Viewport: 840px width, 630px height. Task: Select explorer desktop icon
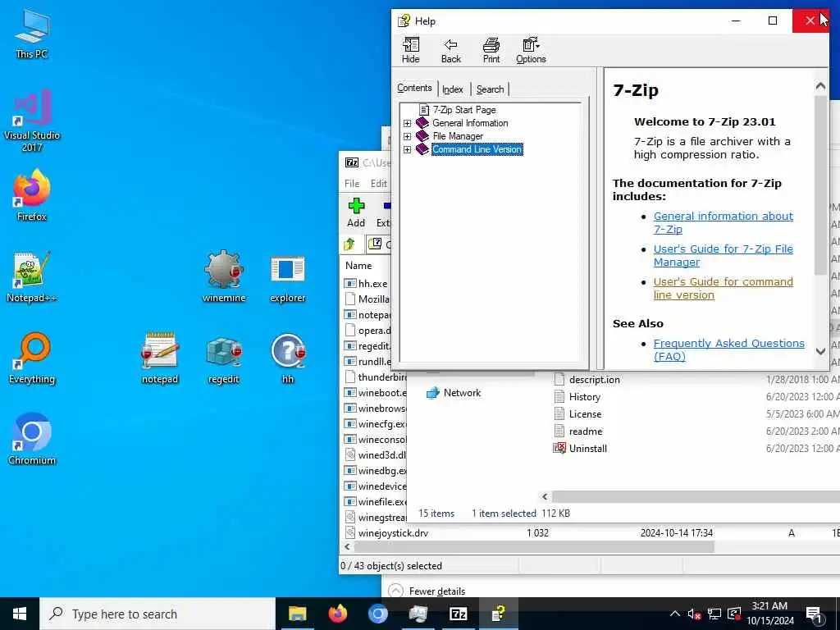[288, 277]
